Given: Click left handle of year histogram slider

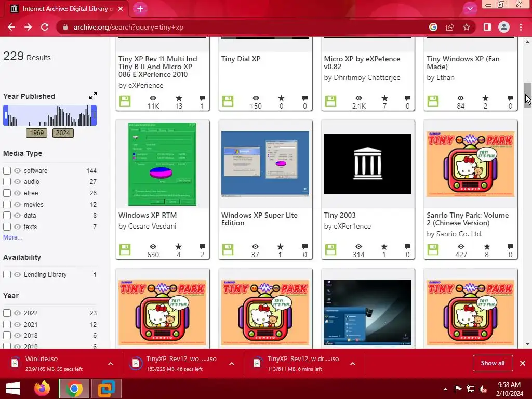Looking at the screenshot, I should tap(6, 115).
